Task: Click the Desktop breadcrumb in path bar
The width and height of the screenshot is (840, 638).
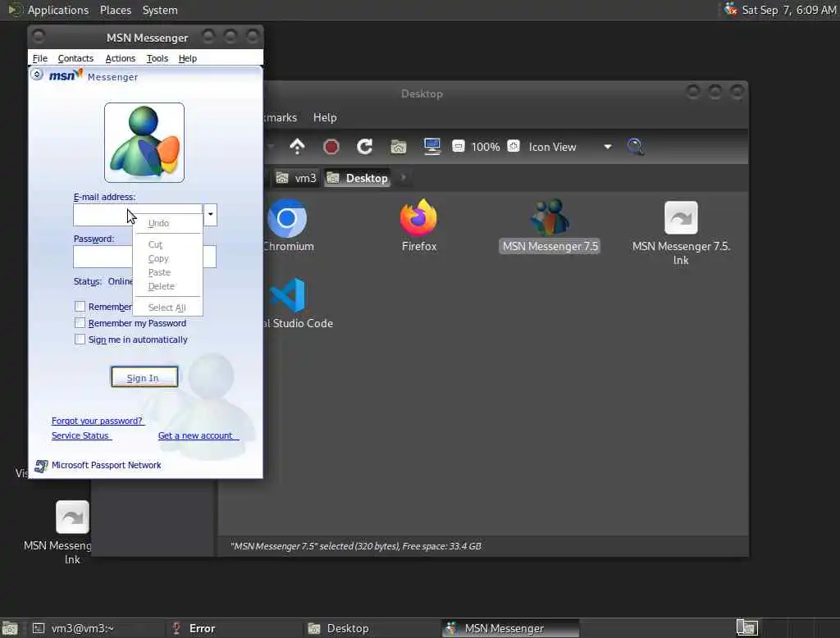Action: point(358,178)
